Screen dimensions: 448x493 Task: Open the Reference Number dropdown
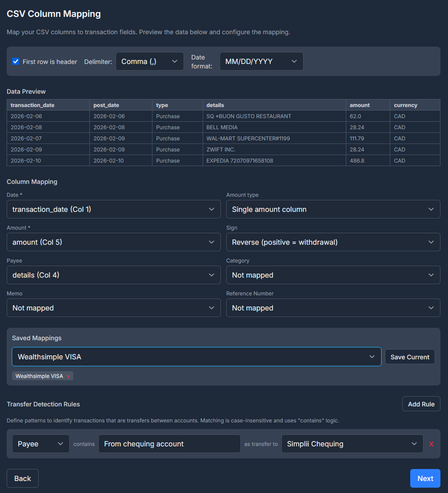(333, 308)
